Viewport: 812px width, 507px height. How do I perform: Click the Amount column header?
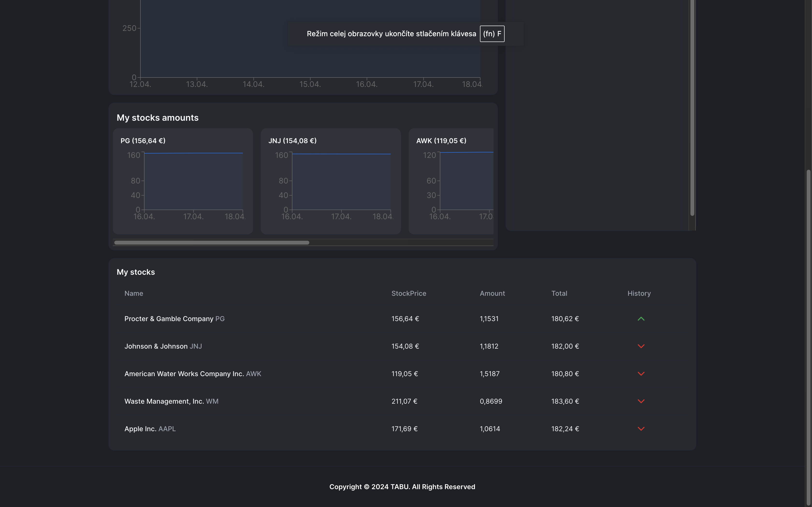(492, 293)
